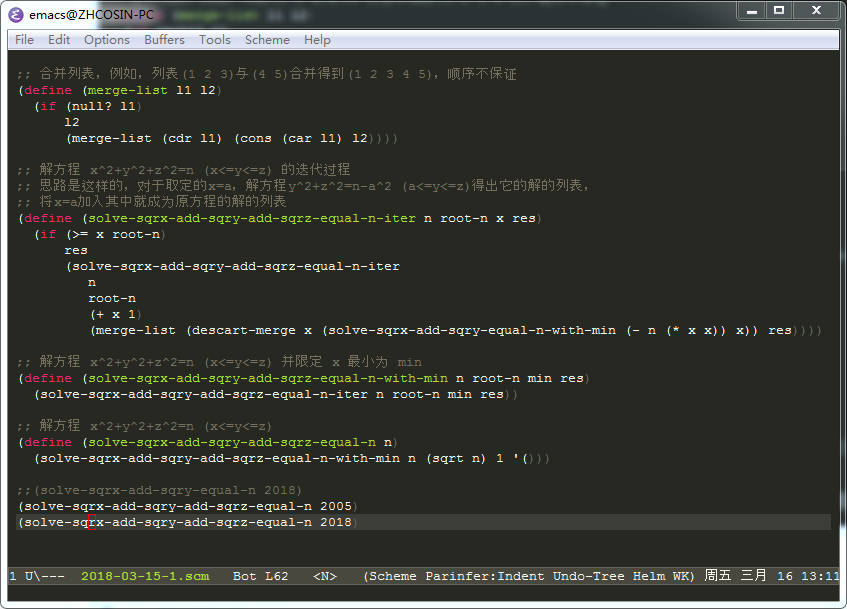Click '(null? l1)' condition

coord(104,106)
